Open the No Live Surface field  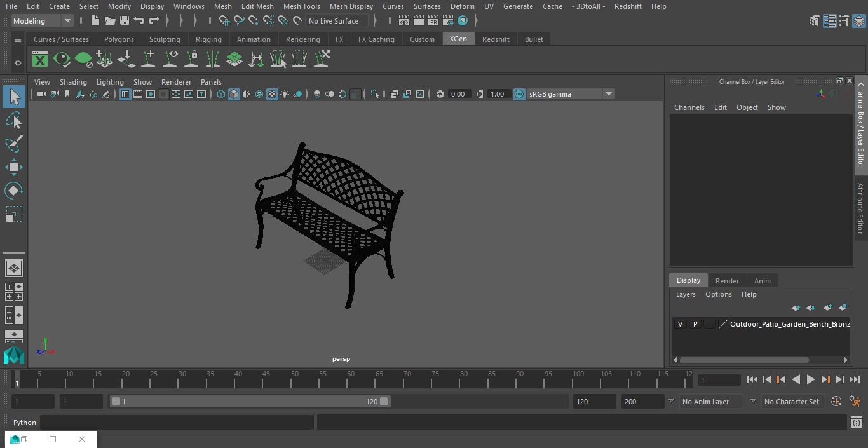pos(337,21)
